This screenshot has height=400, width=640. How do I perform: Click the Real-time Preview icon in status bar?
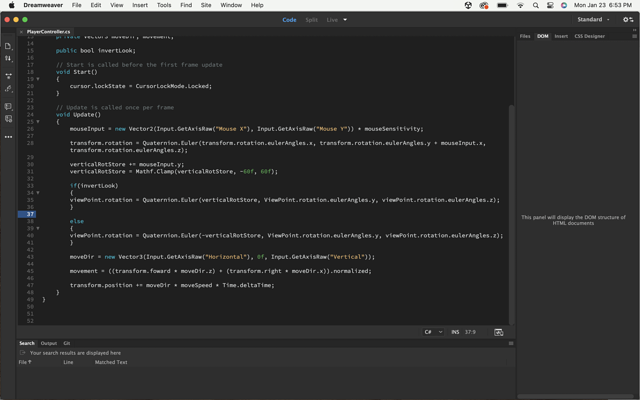[498, 332]
